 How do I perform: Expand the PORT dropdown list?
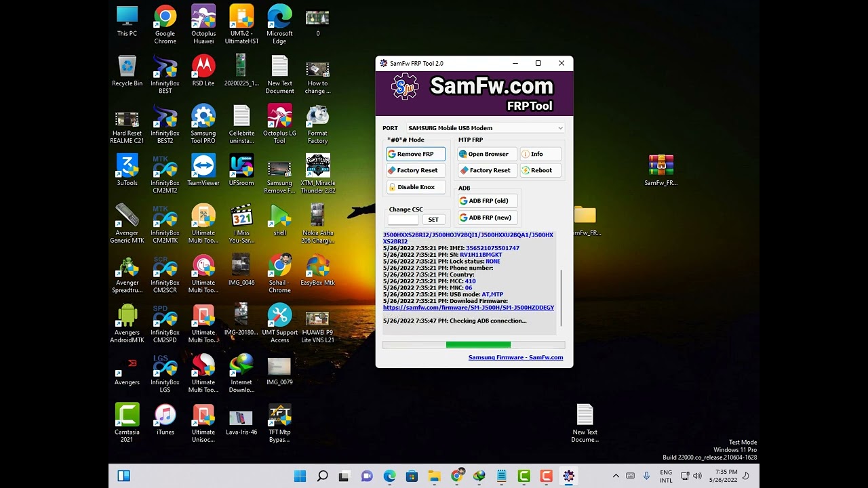[560, 128]
